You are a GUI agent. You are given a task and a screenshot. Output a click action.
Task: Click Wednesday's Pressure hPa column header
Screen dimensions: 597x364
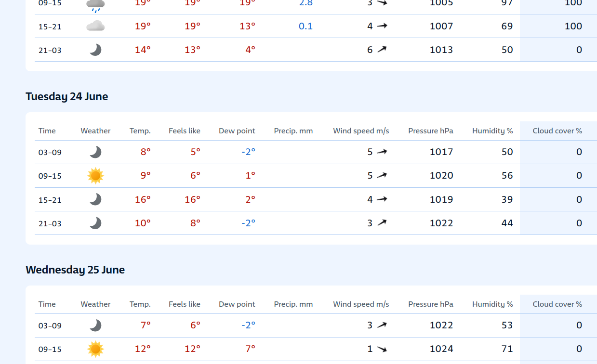[x=430, y=304]
